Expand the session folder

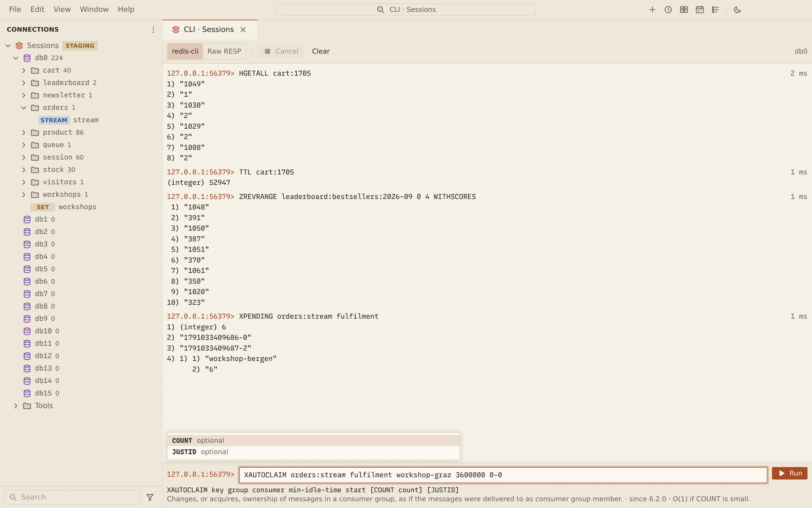[23, 157]
